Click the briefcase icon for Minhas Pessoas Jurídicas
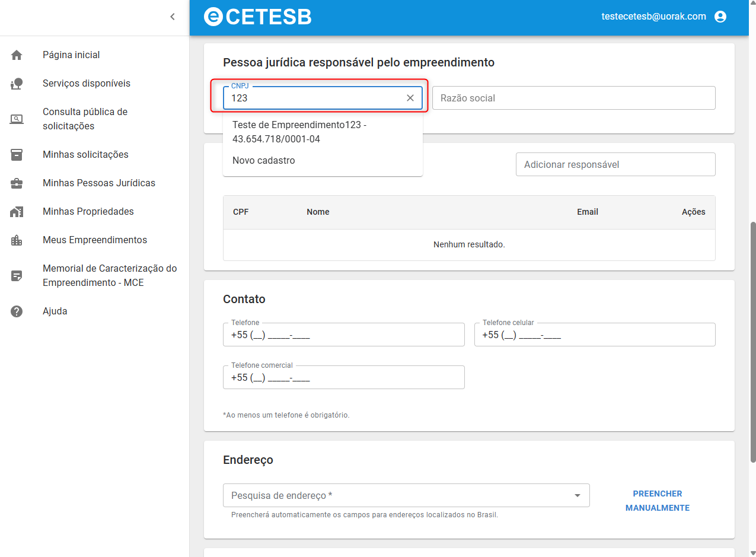 17,183
